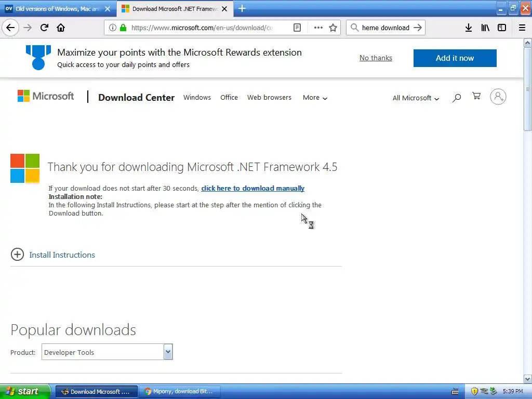The width and height of the screenshot is (532, 399).
Task: Open the Windows menu item
Action: (197, 97)
